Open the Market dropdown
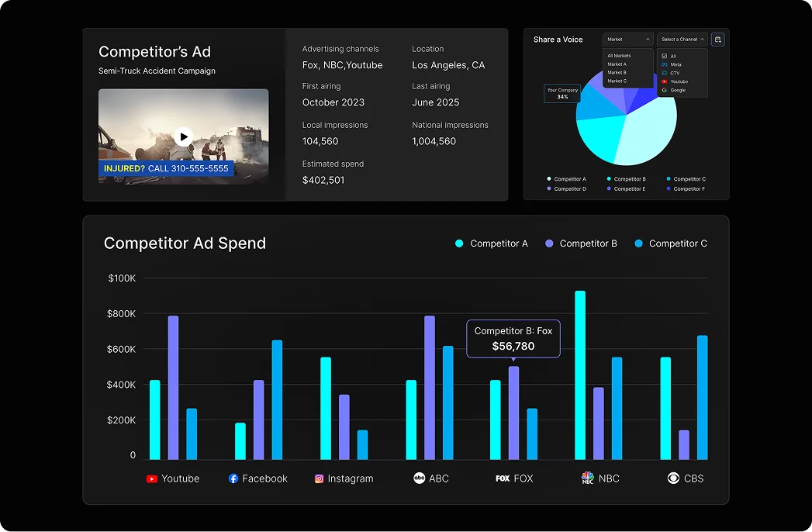The image size is (812, 532). coord(627,40)
